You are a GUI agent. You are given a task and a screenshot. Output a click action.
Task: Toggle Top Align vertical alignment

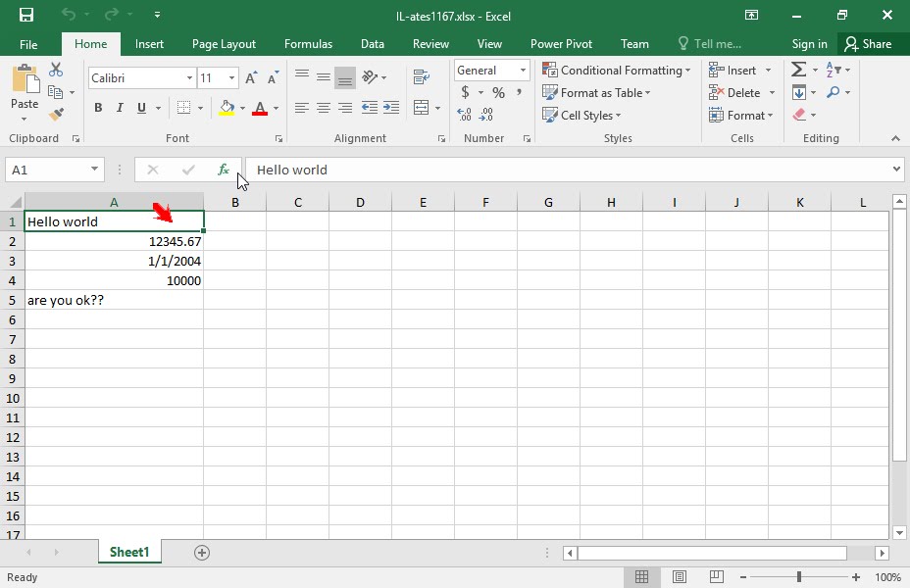click(x=301, y=76)
